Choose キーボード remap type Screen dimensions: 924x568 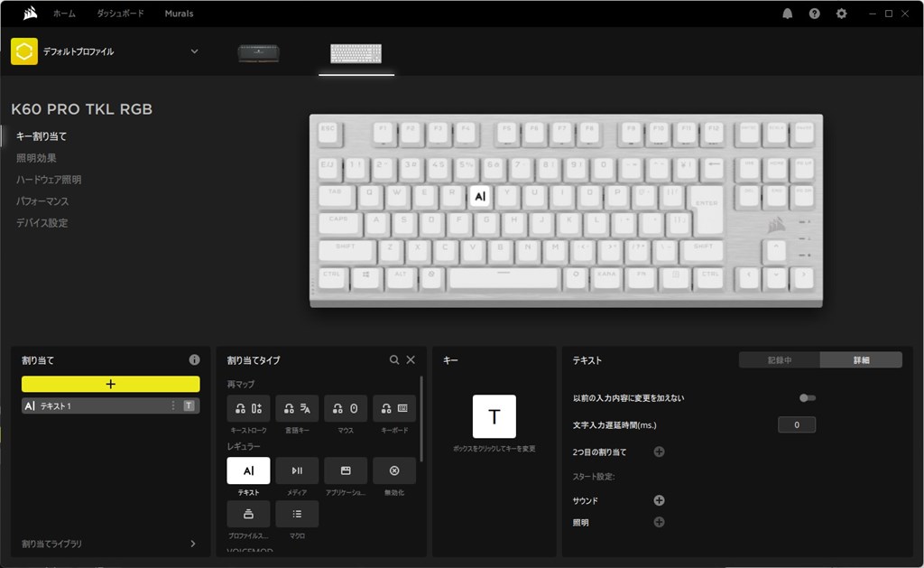[x=394, y=408]
